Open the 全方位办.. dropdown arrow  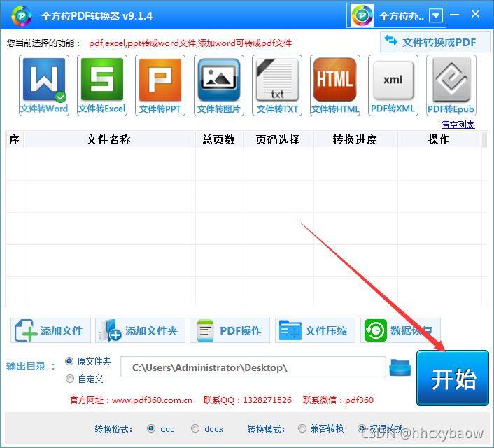pos(436,15)
